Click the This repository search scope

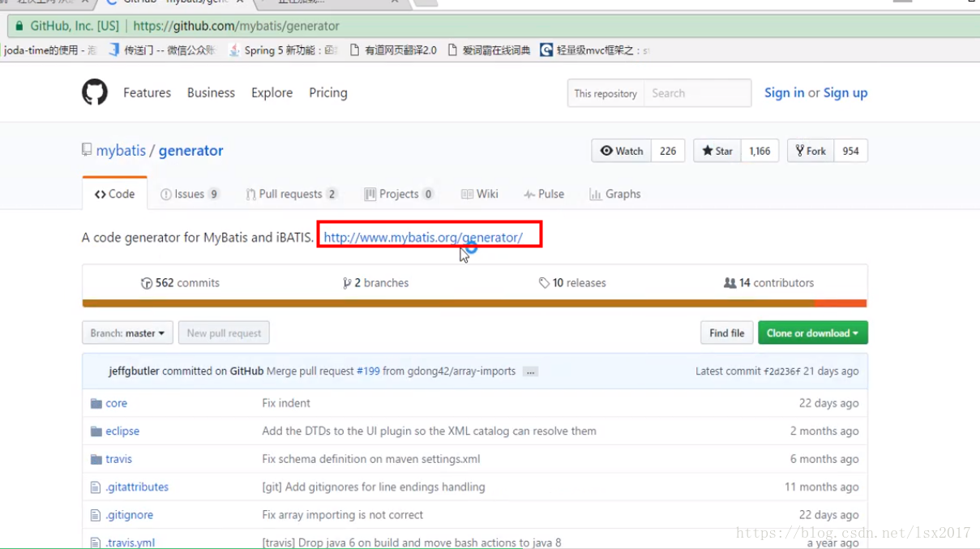pyautogui.click(x=606, y=93)
